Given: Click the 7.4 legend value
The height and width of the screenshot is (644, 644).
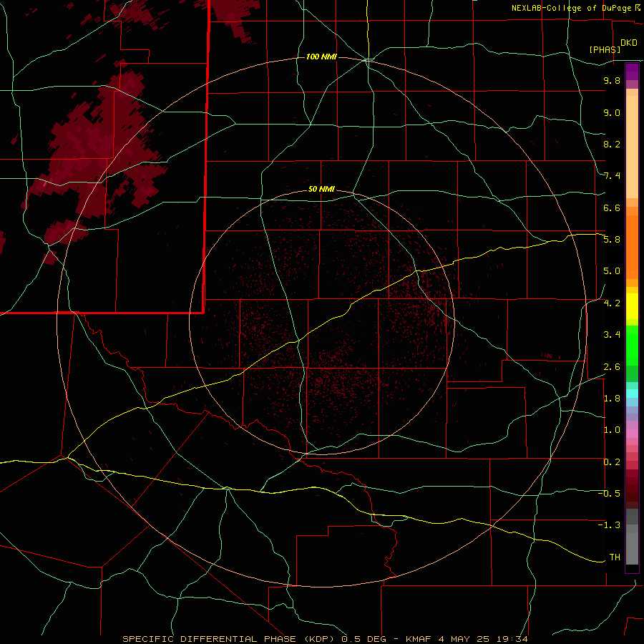Looking at the screenshot, I should click(x=612, y=176).
